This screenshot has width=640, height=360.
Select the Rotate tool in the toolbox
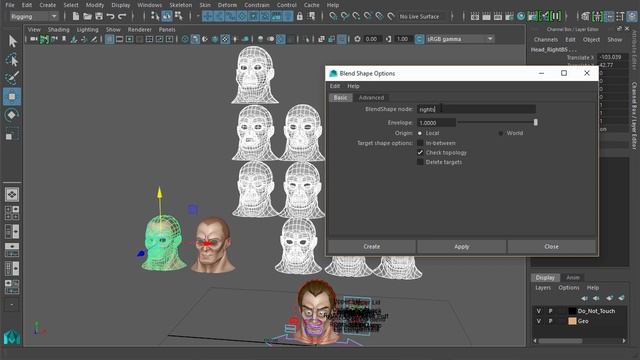(x=11, y=115)
